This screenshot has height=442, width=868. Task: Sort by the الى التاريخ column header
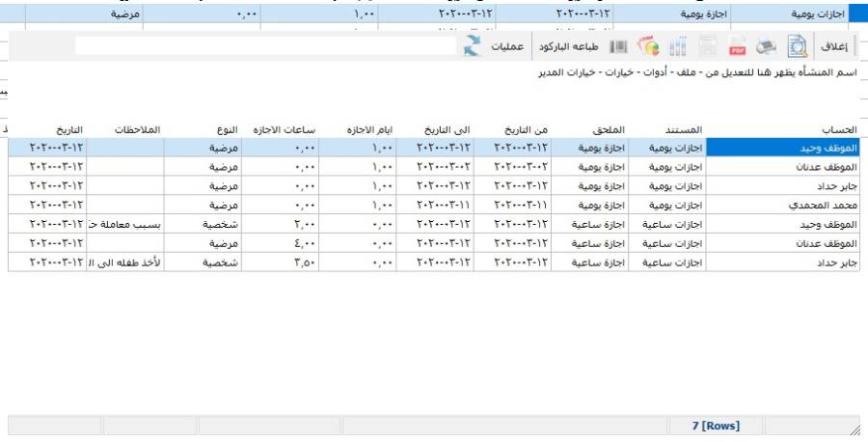tap(448, 129)
